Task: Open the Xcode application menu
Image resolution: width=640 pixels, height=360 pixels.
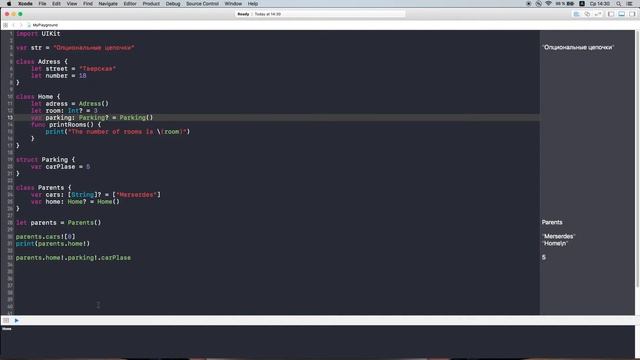Action: [x=25, y=4]
